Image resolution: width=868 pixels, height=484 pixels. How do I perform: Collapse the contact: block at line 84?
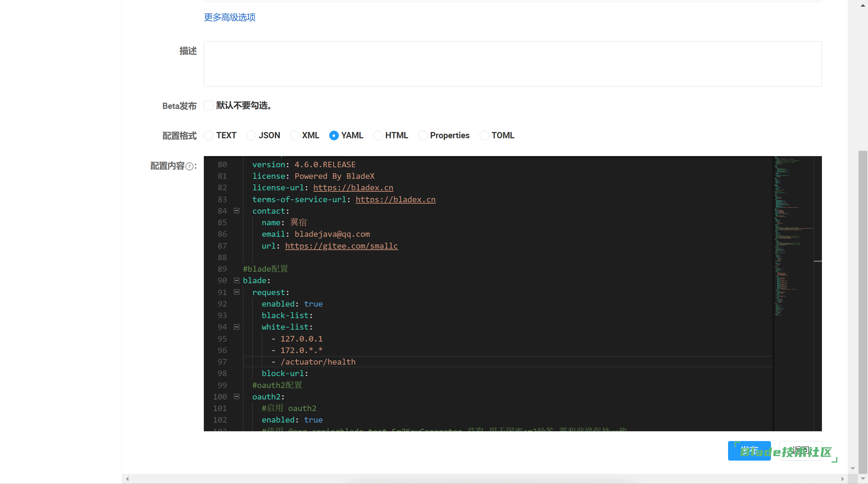237,211
